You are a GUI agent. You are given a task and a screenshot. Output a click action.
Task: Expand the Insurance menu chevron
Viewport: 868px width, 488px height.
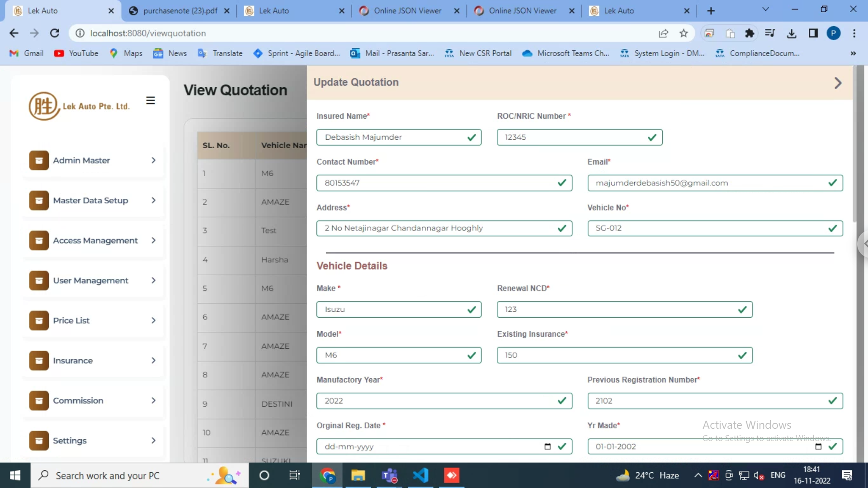tap(154, 360)
